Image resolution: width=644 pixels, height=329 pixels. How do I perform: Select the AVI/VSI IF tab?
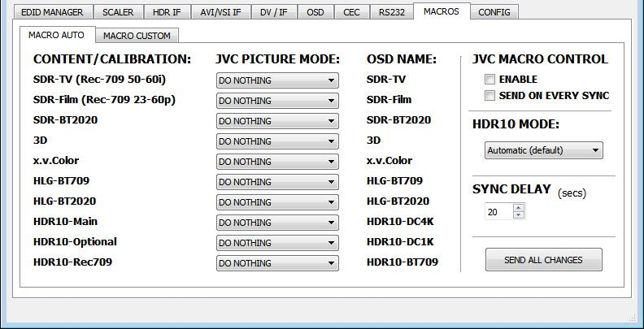[220, 12]
